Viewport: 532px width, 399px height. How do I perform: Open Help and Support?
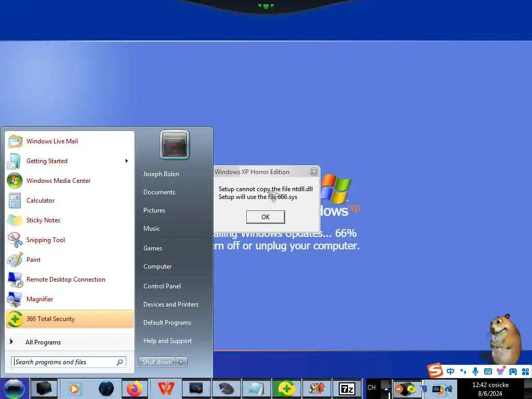pos(167,341)
